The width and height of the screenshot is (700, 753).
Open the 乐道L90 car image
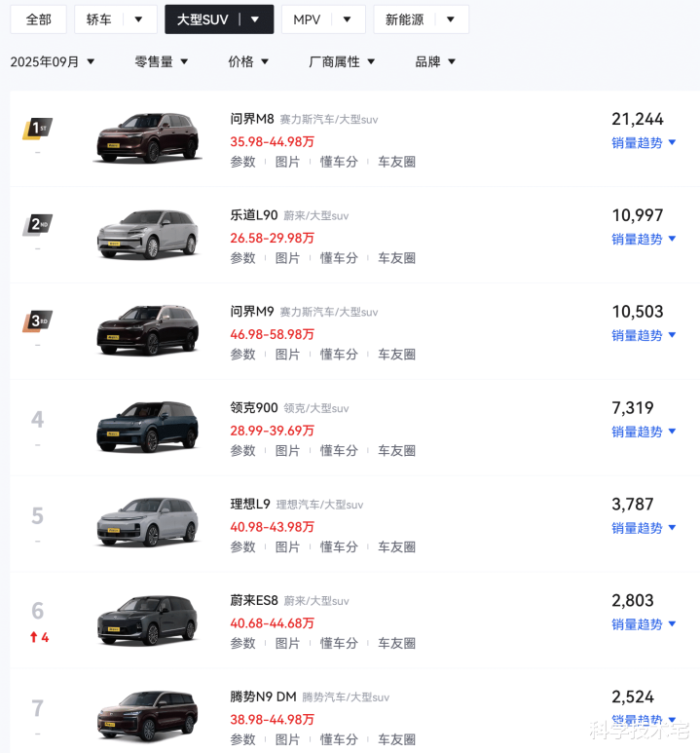point(147,235)
